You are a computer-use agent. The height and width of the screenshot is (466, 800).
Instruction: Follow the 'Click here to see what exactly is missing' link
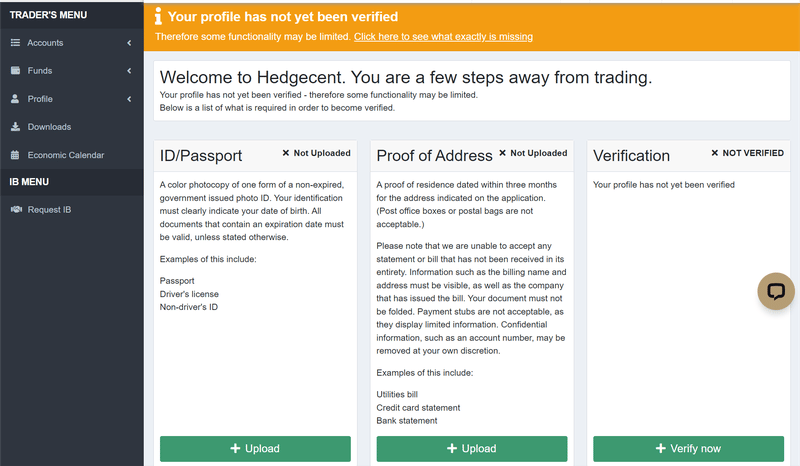click(443, 37)
